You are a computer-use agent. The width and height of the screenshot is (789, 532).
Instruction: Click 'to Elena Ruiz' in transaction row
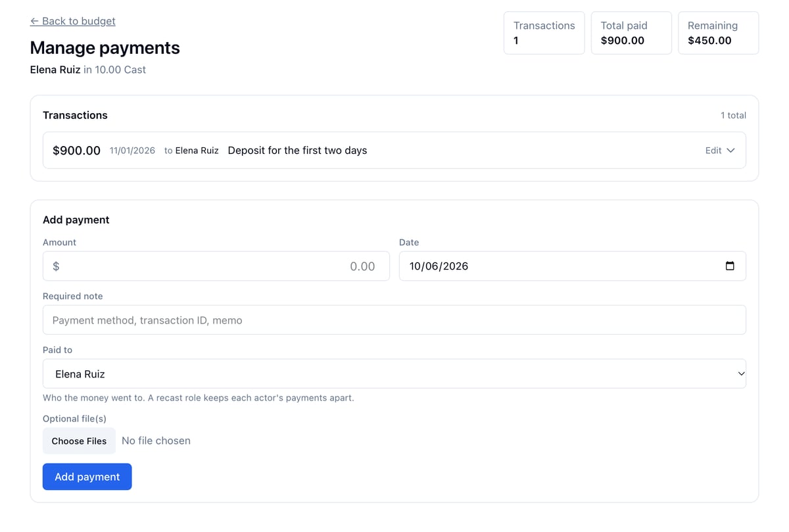[191, 151]
